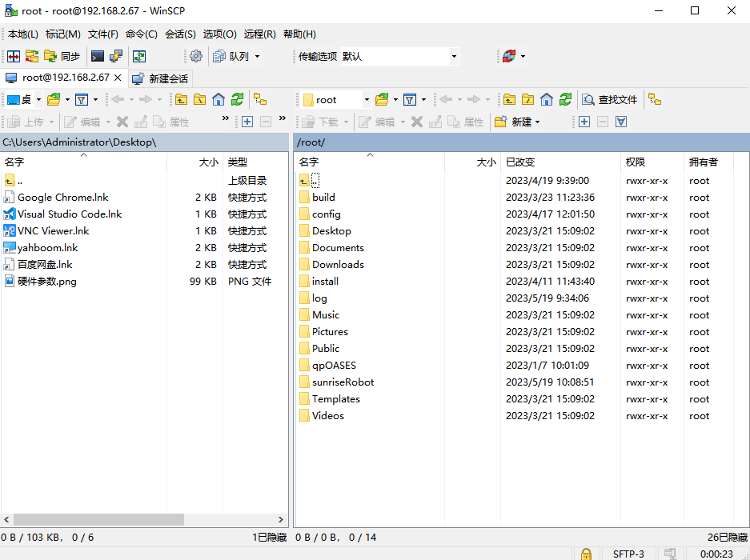Image resolution: width=750 pixels, height=560 pixels.
Task: Open the 命令(C) menu
Action: pos(141,34)
